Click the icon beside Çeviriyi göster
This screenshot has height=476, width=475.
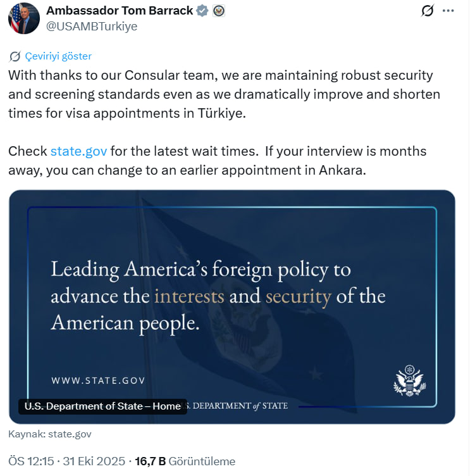click(x=15, y=56)
